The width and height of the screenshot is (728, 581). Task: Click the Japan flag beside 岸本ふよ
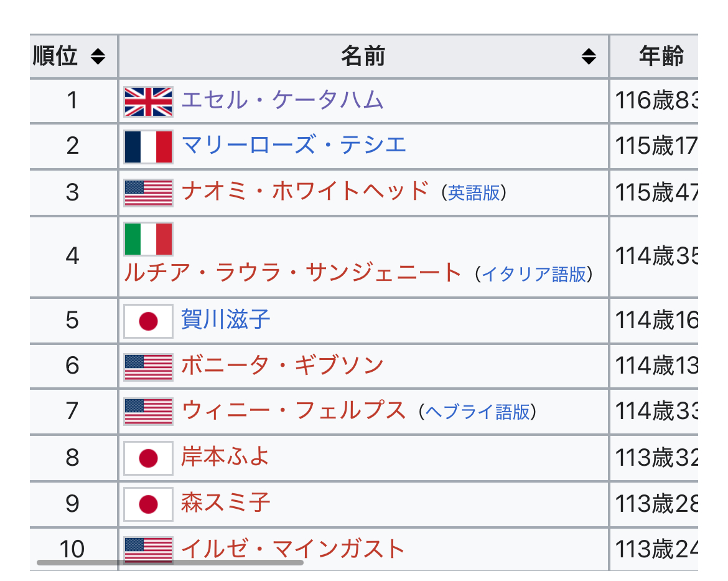148,459
